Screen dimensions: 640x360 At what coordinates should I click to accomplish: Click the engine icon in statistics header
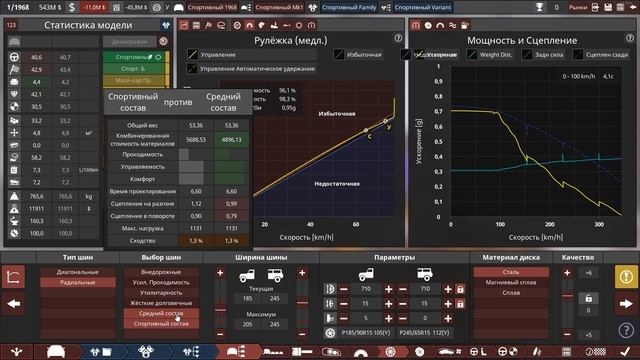point(166,25)
